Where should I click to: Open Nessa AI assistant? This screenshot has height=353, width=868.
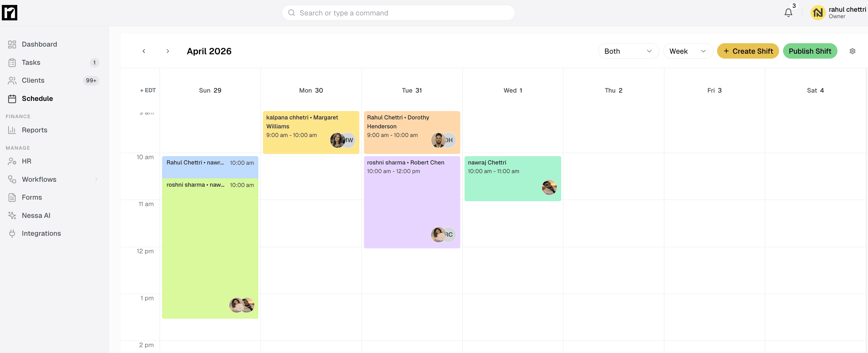(36, 215)
